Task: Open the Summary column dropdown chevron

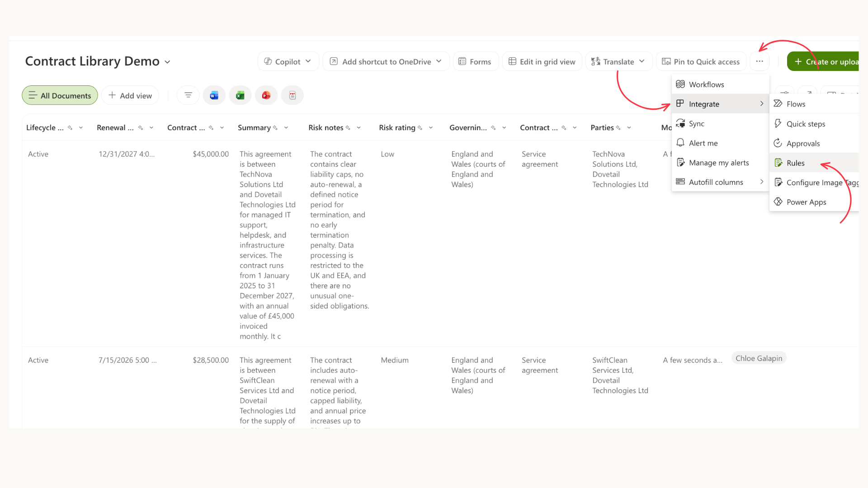Action: pyautogui.click(x=286, y=128)
